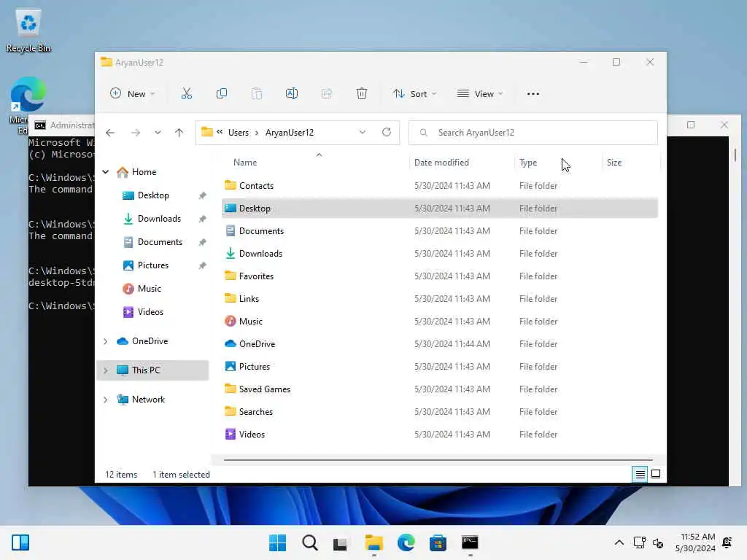Open the Windows Start menu
Image resolution: width=747 pixels, height=560 pixels.
click(x=277, y=542)
